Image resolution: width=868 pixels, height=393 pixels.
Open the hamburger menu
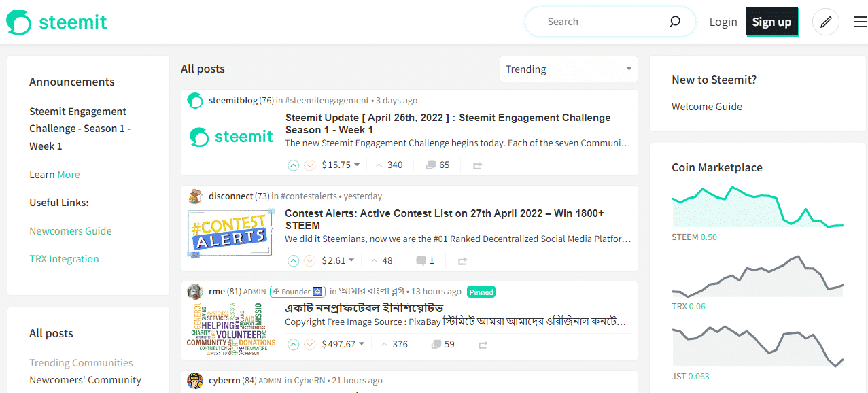coord(860,22)
